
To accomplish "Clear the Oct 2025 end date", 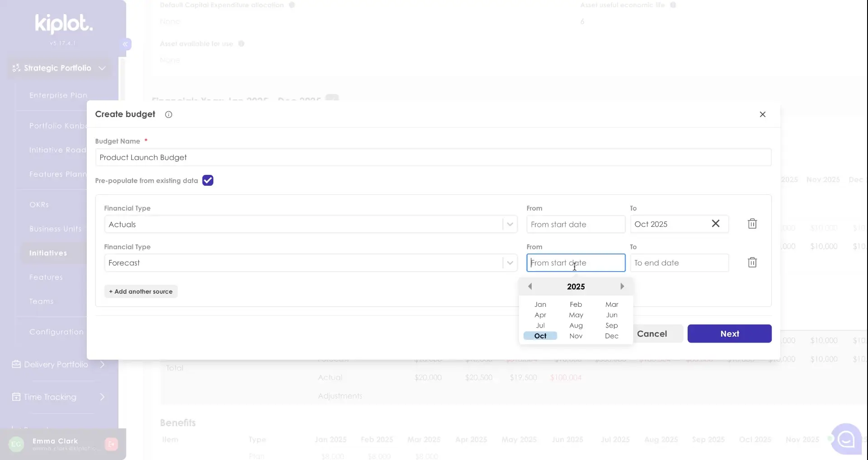I will 716,224.
